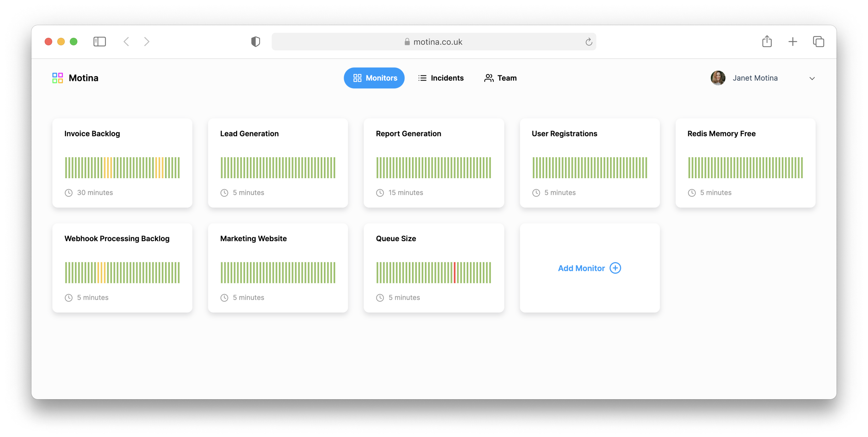Open the Lead Generation monitor title

pos(249,133)
